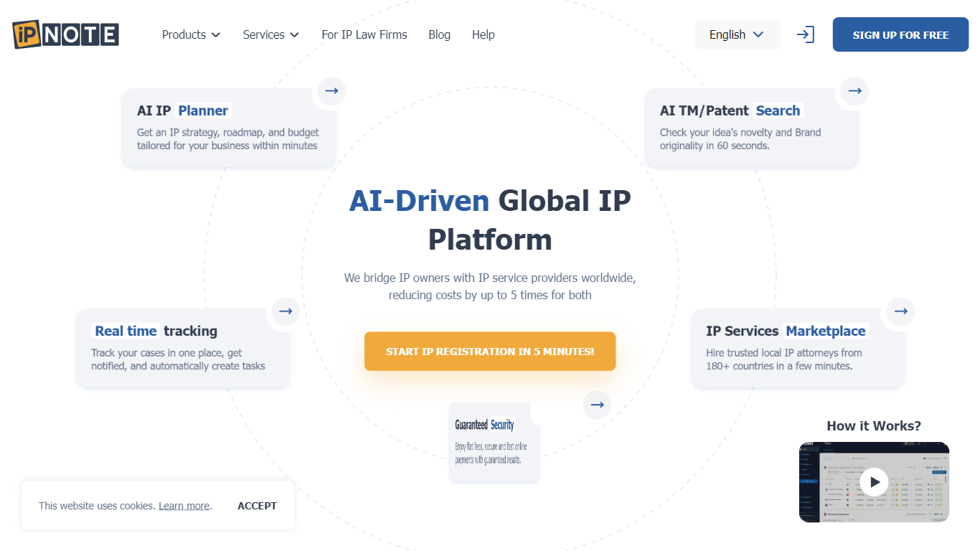Click the login arrow icon
This screenshot has width=980, height=551.
pyautogui.click(x=806, y=34)
